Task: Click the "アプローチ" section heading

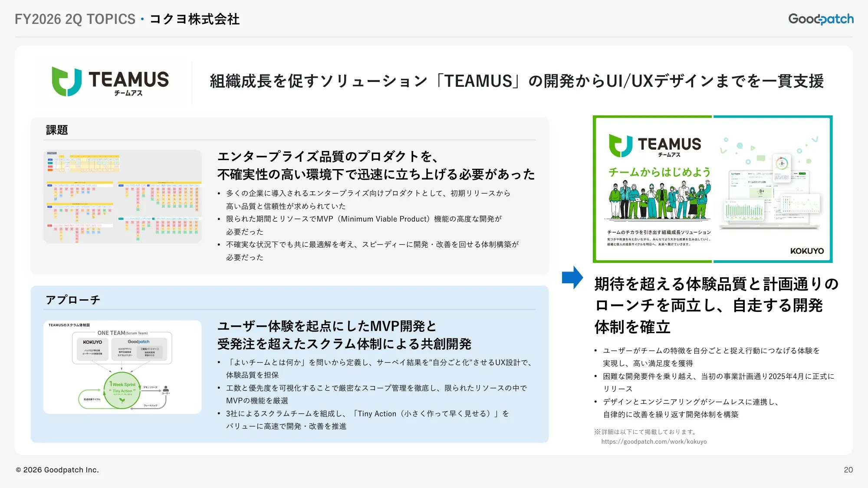Action: click(x=73, y=300)
